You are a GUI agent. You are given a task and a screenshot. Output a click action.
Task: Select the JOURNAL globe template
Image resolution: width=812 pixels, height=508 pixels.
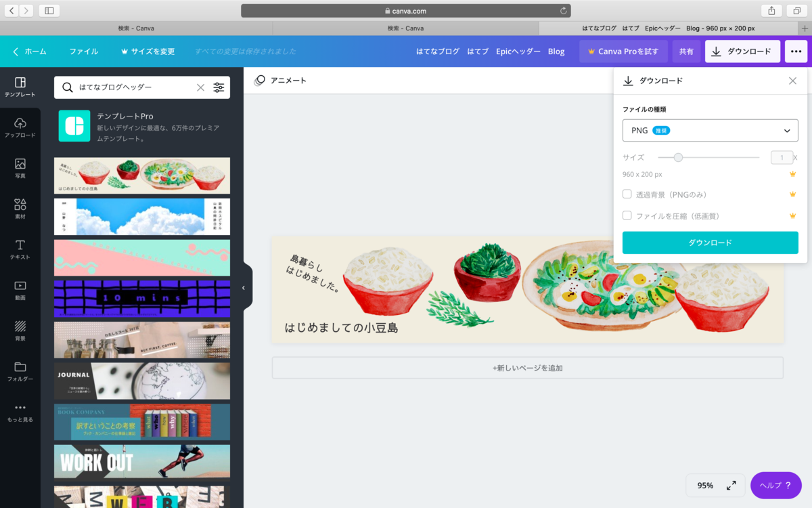coord(142,381)
